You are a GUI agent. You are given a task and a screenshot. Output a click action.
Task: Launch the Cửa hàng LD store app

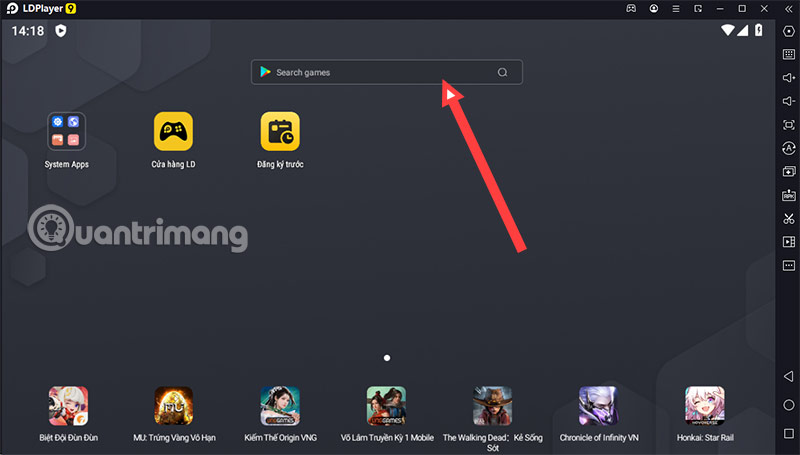tap(173, 132)
